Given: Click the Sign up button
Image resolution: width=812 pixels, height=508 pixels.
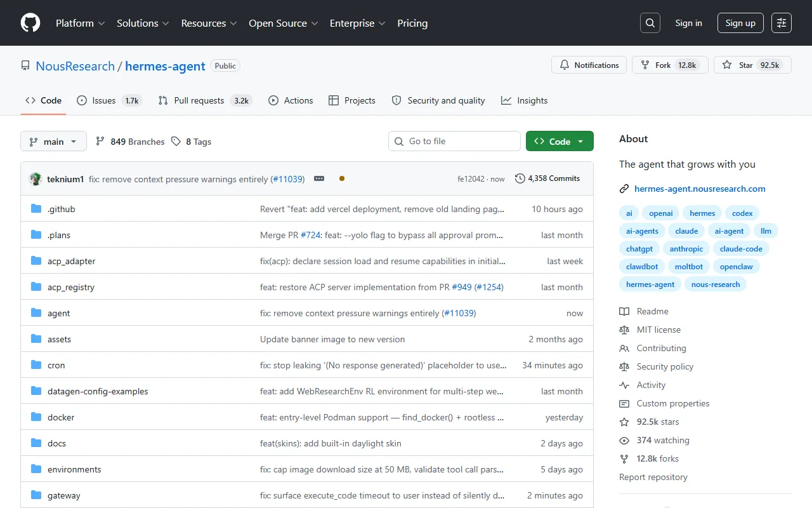Looking at the screenshot, I should [740, 23].
